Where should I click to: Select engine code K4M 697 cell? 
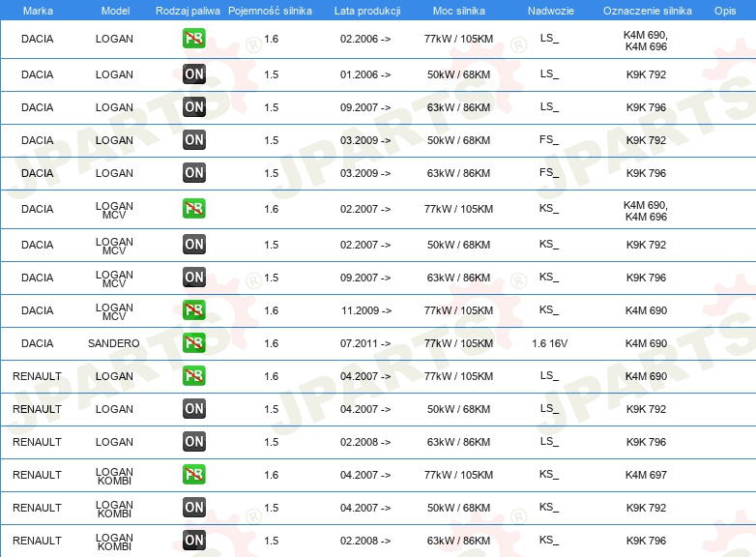646,475
